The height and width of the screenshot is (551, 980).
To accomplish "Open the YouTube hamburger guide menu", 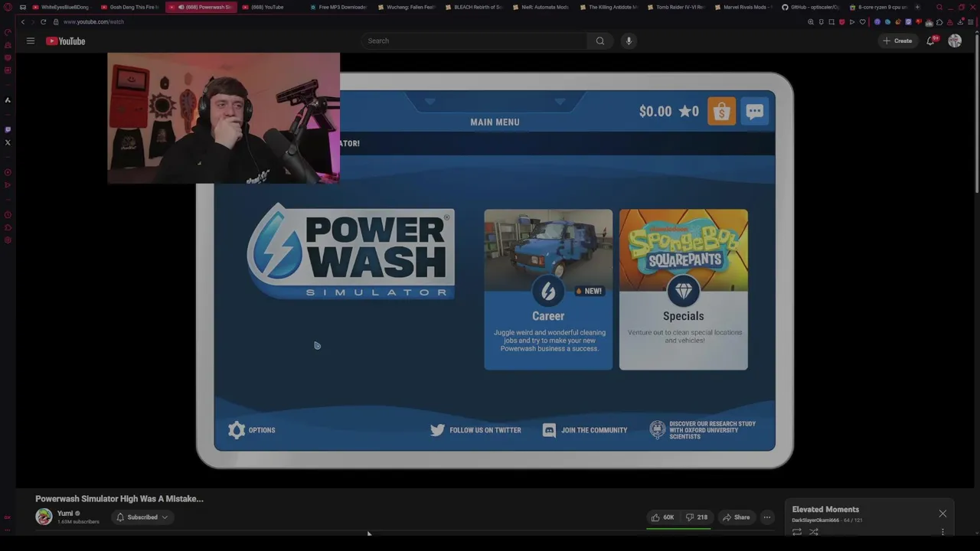I will tap(31, 41).
